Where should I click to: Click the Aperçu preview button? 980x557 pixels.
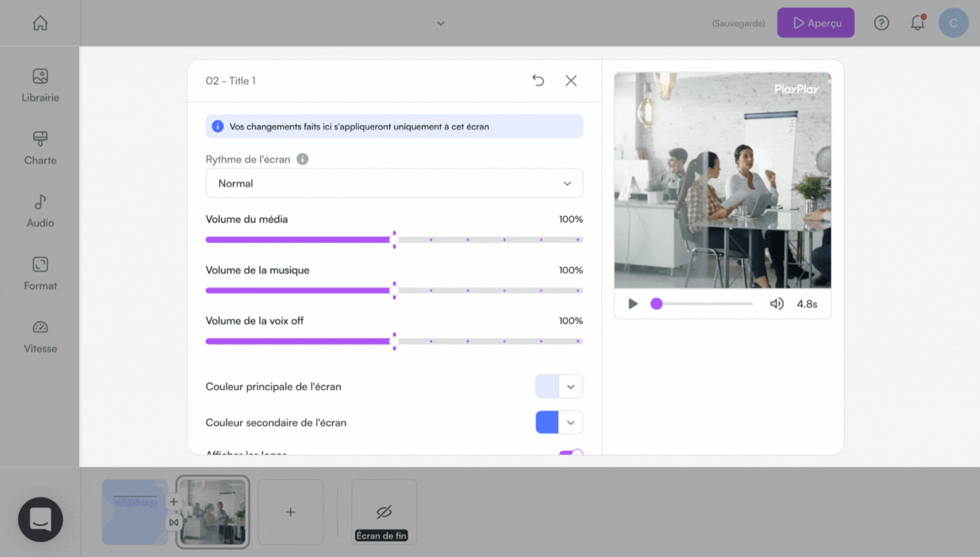816,23
